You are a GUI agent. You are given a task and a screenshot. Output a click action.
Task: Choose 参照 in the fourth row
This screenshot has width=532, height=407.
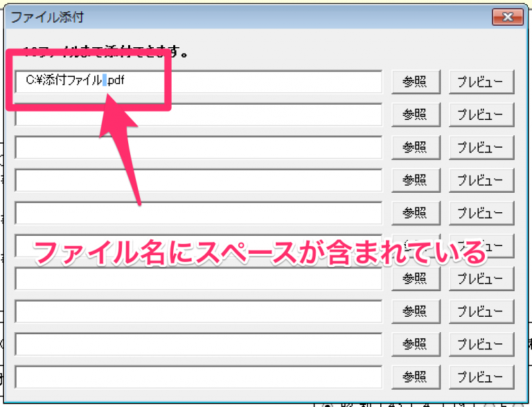coord(416,180)
